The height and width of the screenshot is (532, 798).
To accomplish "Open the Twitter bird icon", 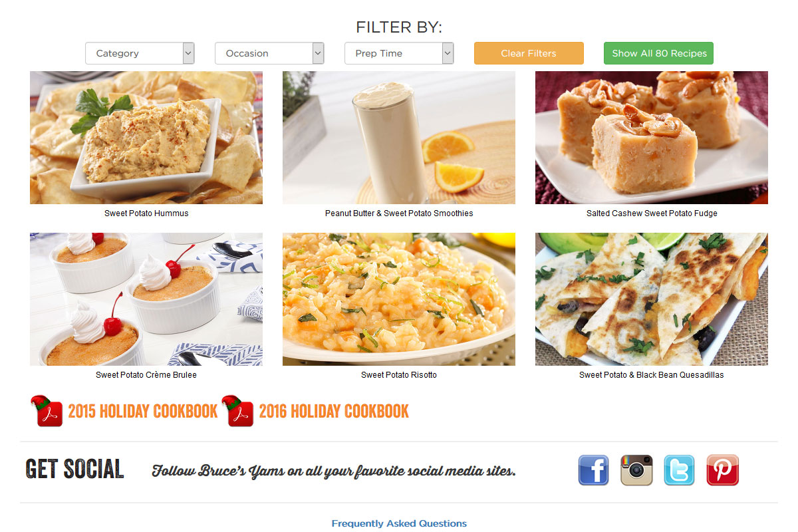I will tap(680, 470).
